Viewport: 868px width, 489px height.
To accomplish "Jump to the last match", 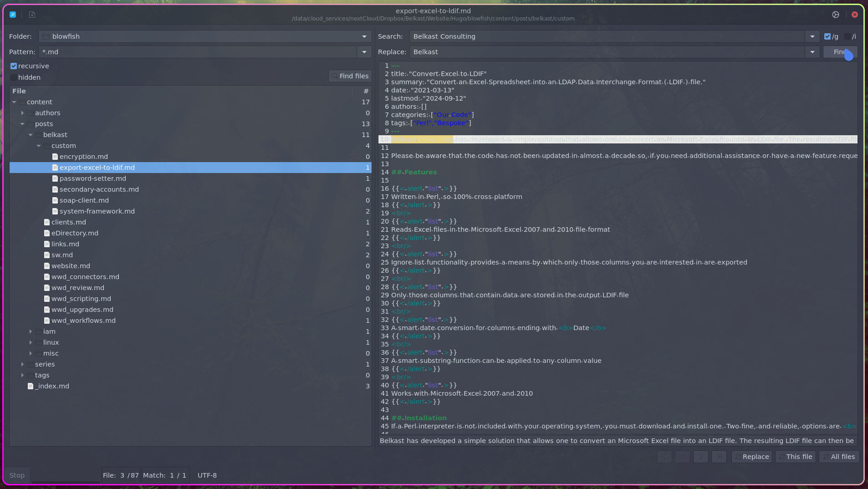I will click(x=719, y=457).
